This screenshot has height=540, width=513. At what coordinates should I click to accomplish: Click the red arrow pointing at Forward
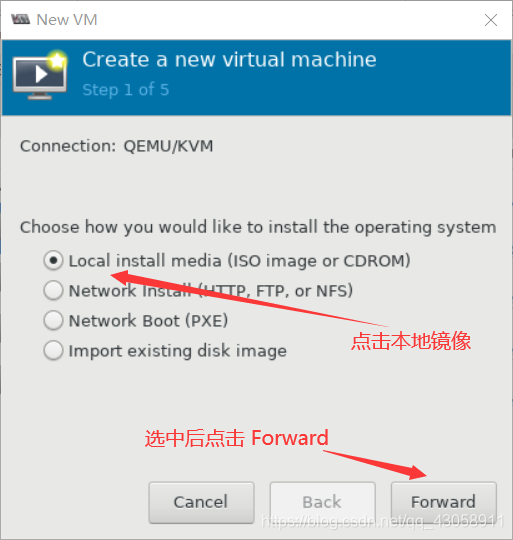[x=375, y=465]
